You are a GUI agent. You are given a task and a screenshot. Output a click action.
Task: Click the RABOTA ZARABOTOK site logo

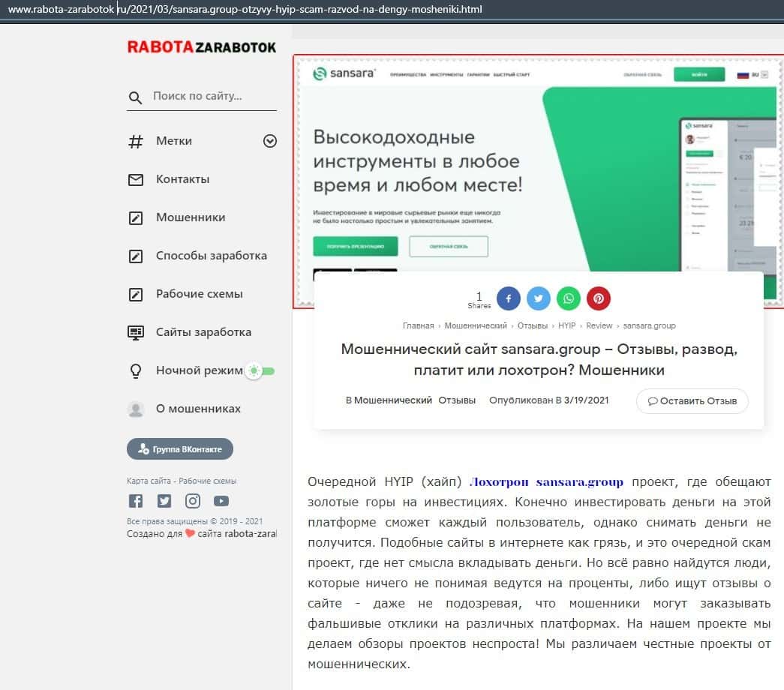pos(202,47)
